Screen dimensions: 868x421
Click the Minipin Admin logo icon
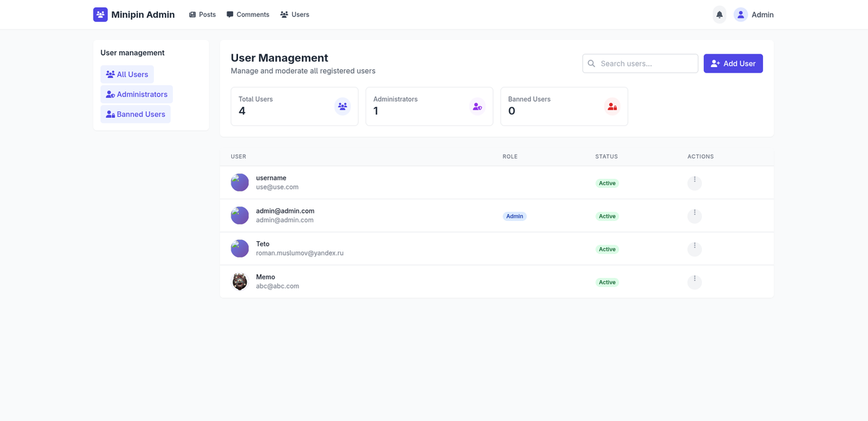pos(100,14)
